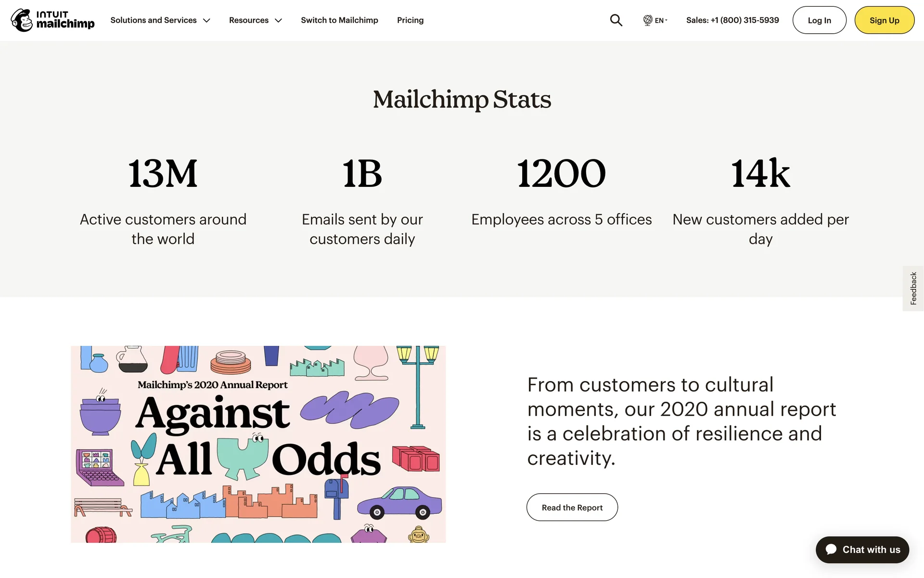Start a Chat with us conversation
Screen dimensions: 924x578
871,550
